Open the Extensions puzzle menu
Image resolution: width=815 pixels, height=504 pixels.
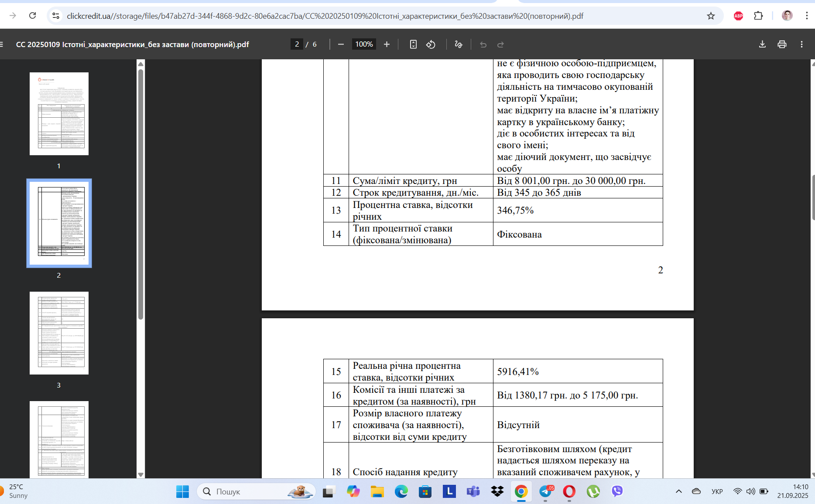[758, 16]
